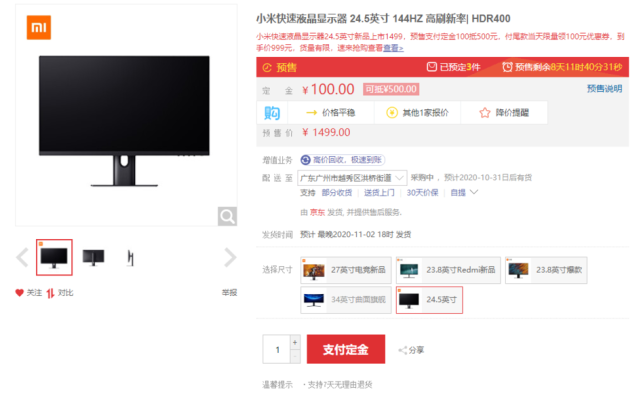Viewport: 641px width, 406px height.
Task: Select the 其他1家报价 tab
Action: [417, 112]
